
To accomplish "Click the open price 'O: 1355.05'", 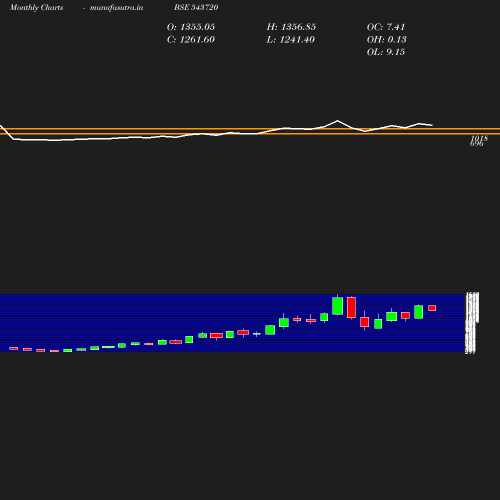I will pos(191,27).
